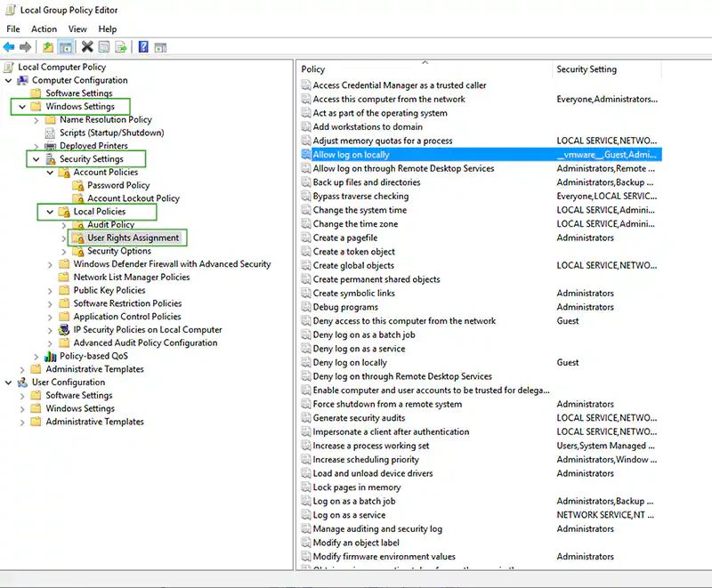This screenshot has height=588, width=712.
Task: Click the Up one level folder icon
Action: click(48, 47)
